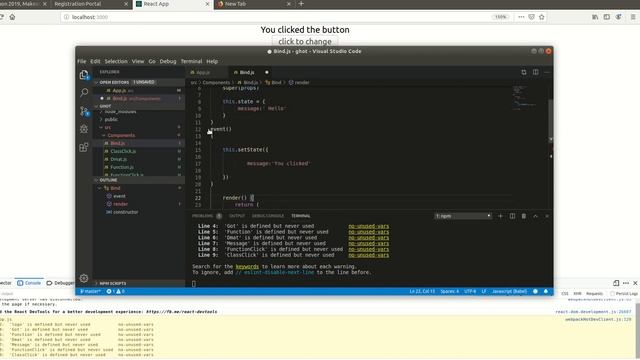Collapse the Outline section
This screenshot has width=640, height=360.
pyautogui.click(x=139, y=180)
